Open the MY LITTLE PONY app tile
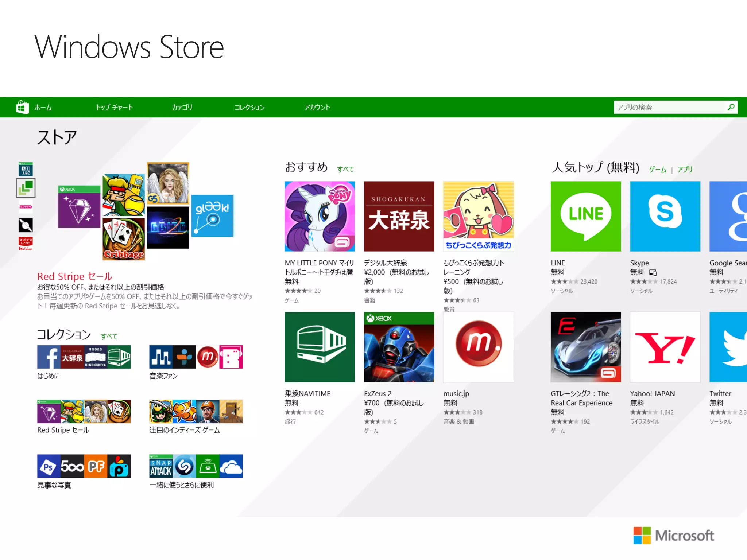Screen dimensions: 747x560 click(320, 216)
